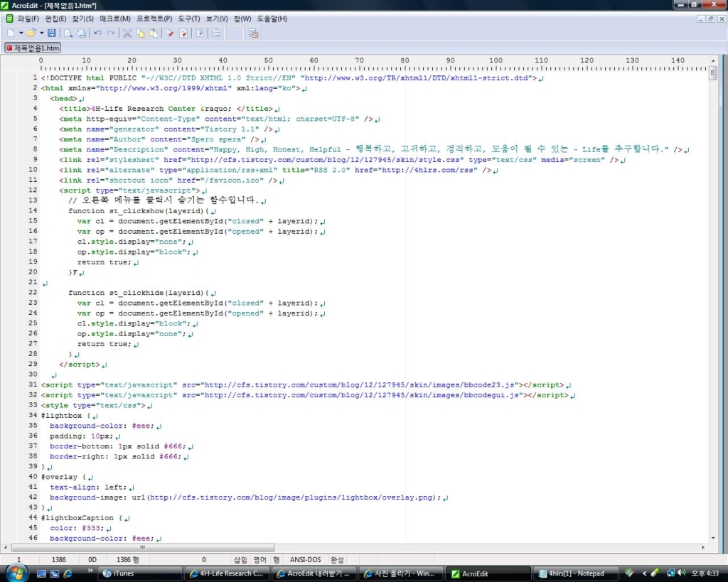Click the 영어 language status cell
Screen dimensions: 728x582
pos(260,560)
